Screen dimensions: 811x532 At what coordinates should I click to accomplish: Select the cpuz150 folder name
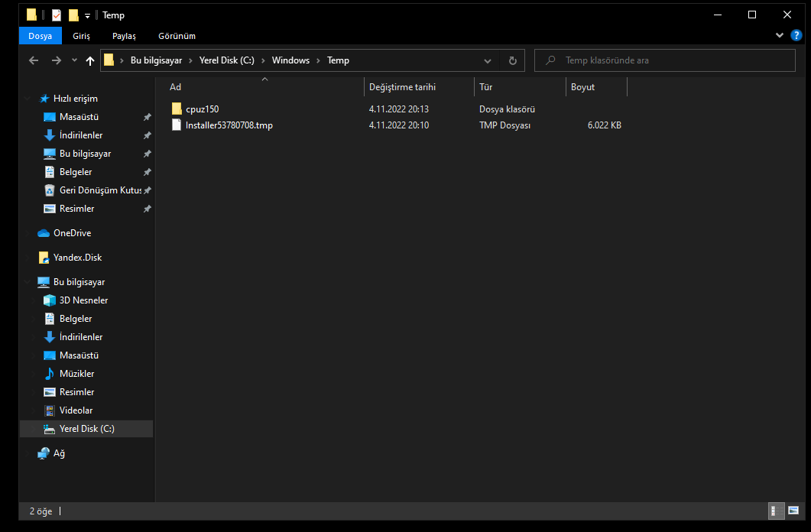tap(203, 109)
